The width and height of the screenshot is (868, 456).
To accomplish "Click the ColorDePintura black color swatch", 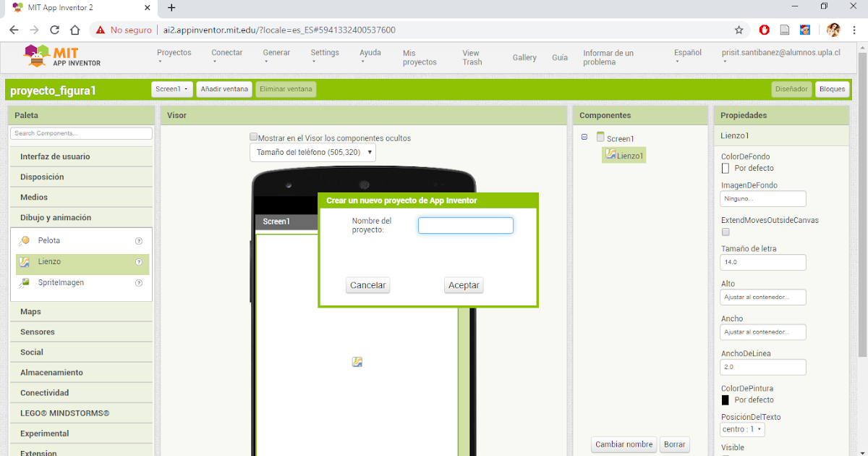I will click(x=726, y=400).
